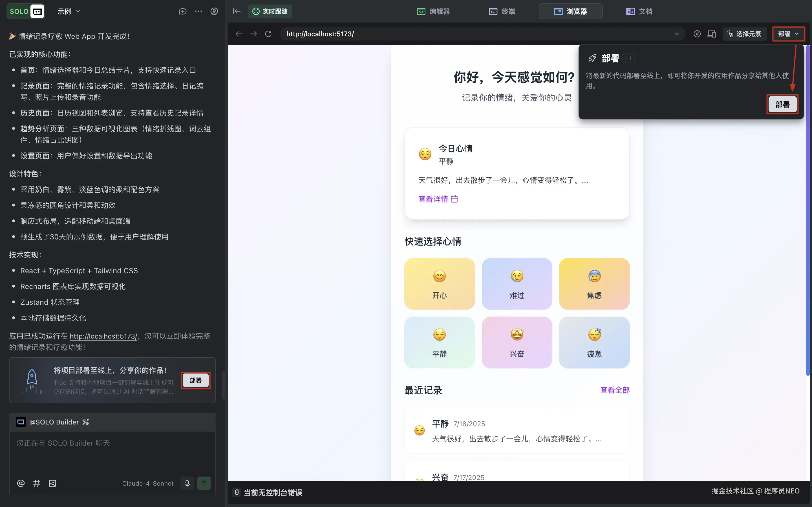Toggle 实时跟随 live-follow mode

(x=270, y=11)
